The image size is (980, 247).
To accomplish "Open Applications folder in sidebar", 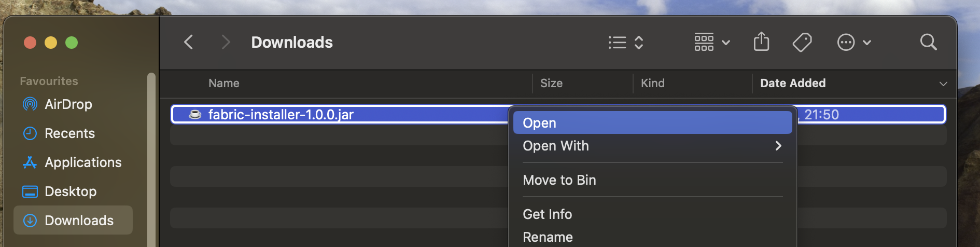I will pos(83,162).
